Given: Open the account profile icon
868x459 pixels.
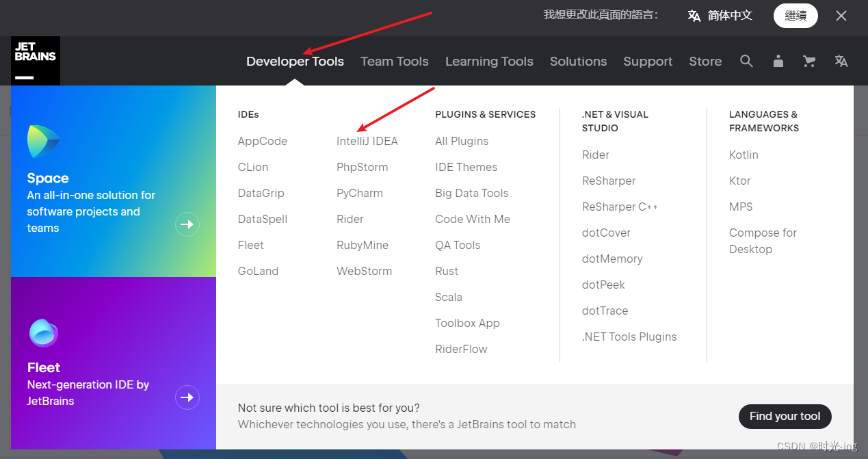Looking at the screenshot, I should tap(778, 62).
